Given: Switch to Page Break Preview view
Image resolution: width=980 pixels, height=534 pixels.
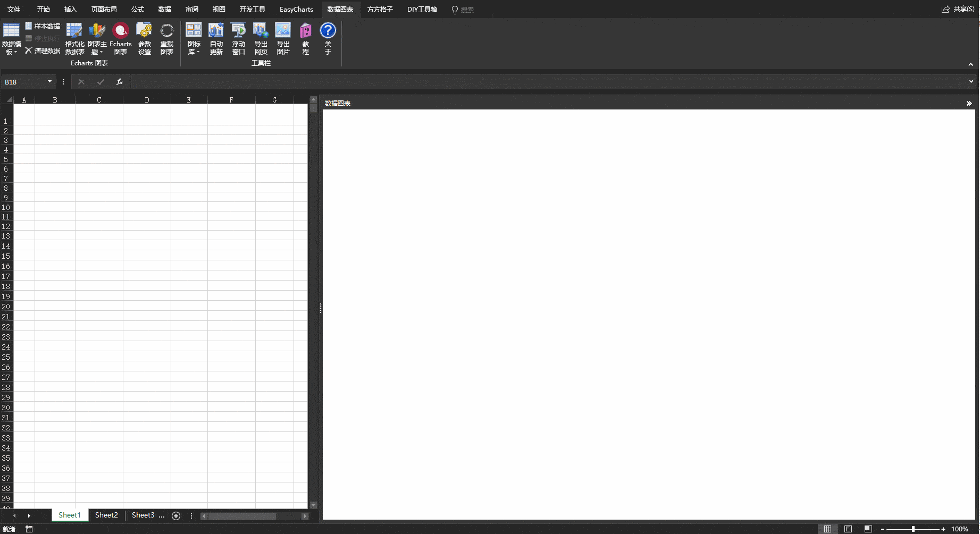Looking at the screenshot, I should click(868, 529).
